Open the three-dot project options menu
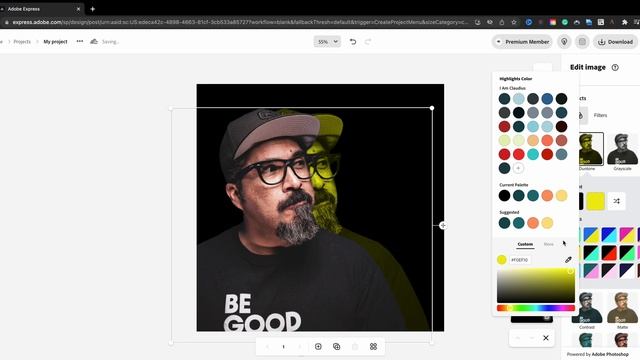Viewport: 640px width, 360px height. tap(80, 41)
